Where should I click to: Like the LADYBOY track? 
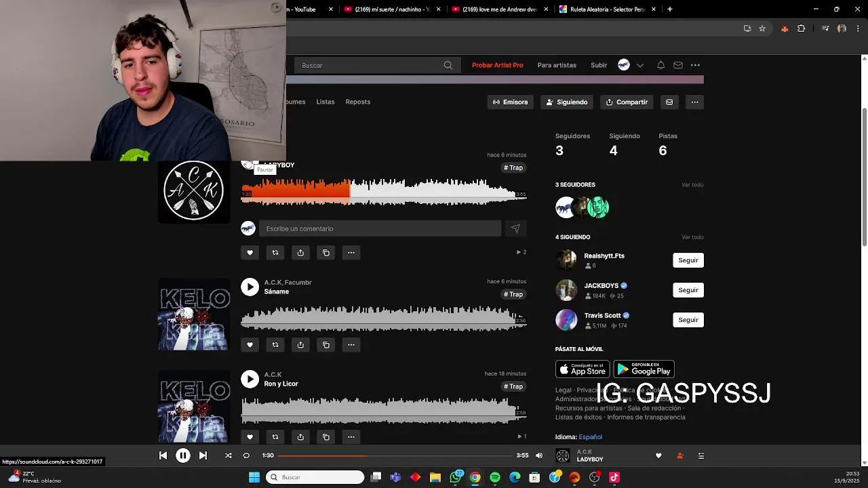click(x=250, y=253)
